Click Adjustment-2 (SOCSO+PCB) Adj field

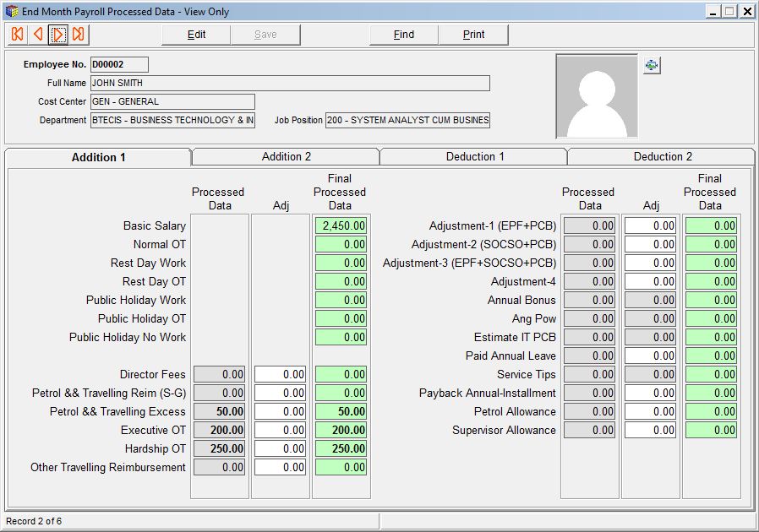coord(650,244)
